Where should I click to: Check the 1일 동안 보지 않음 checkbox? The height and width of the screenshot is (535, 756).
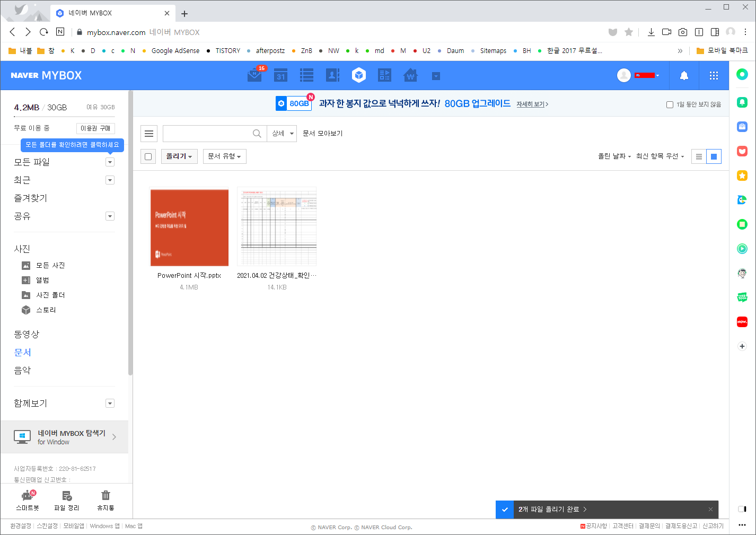tap(670, 104)
